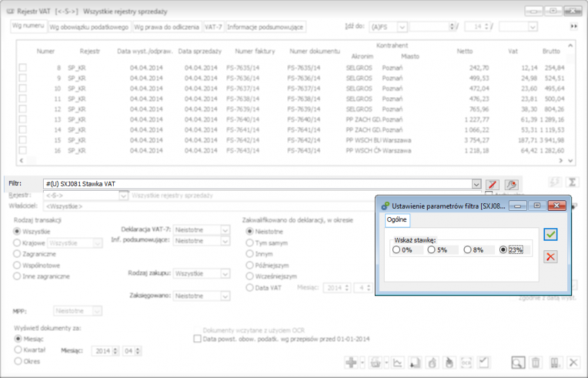Click the lightning refresh icon beside sigma

[555, 182]
